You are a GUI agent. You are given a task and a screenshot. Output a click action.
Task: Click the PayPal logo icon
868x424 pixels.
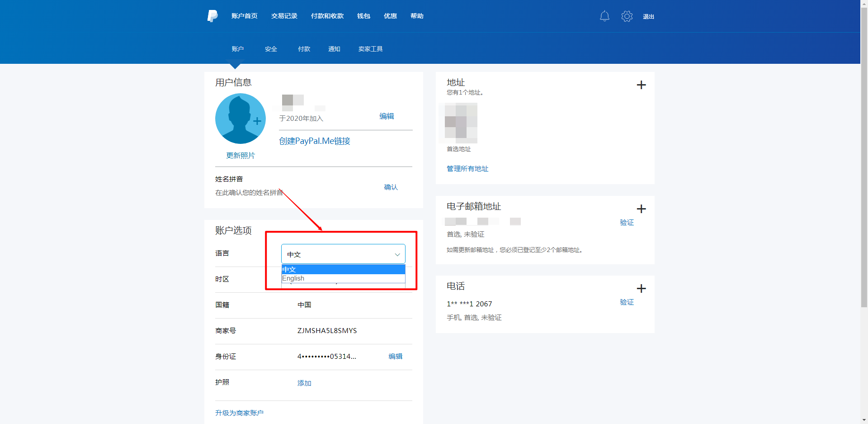[212, 16]
